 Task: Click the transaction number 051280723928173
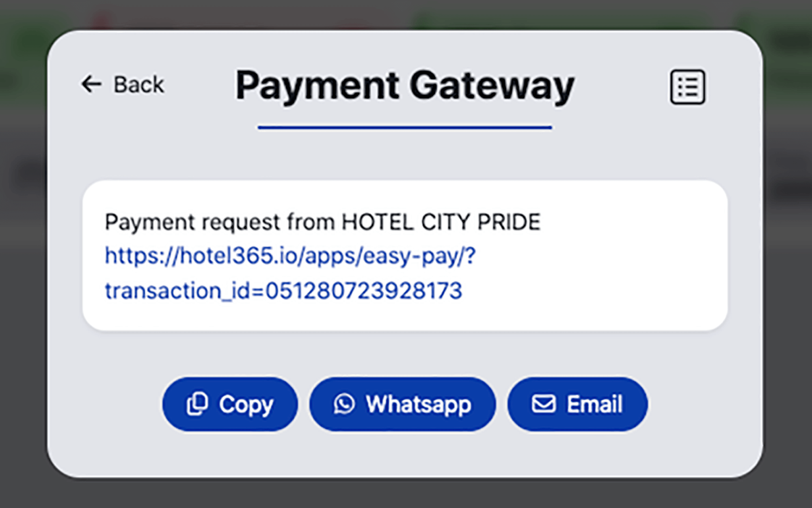tap(364, 291)
